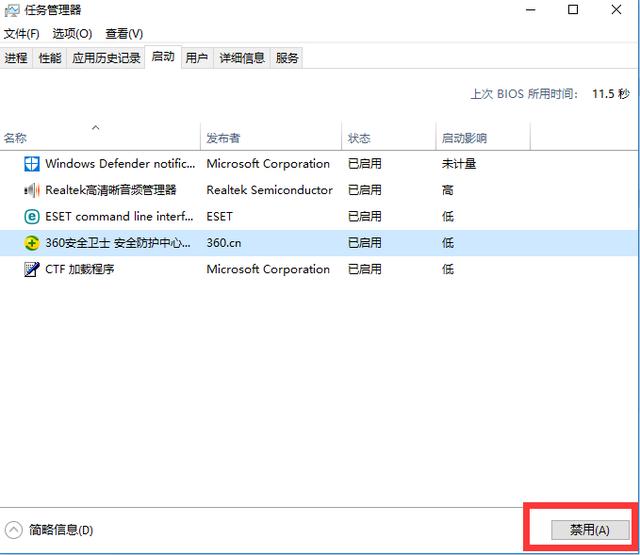Open the 选项(O) menu
Screen dimensions: 640x555
(x=72, y=33)
